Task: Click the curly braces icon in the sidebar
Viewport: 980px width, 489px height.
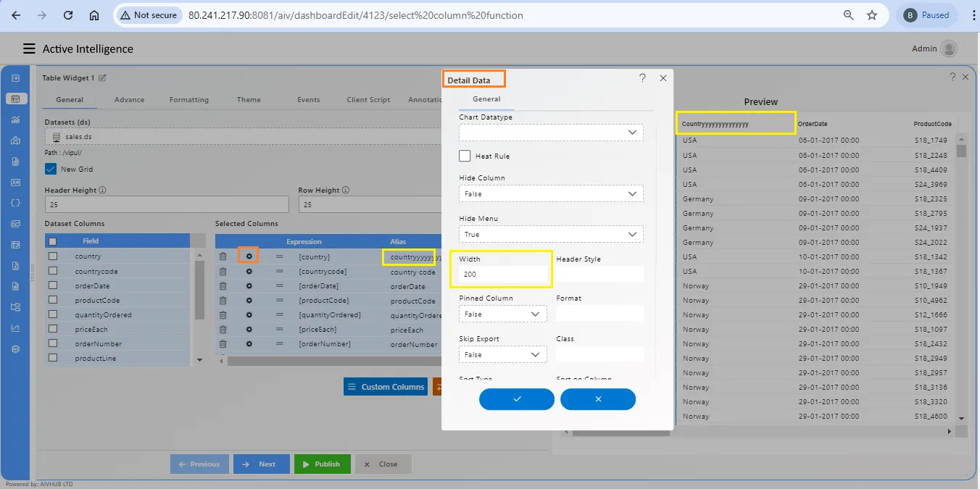Action: point(15,203)
